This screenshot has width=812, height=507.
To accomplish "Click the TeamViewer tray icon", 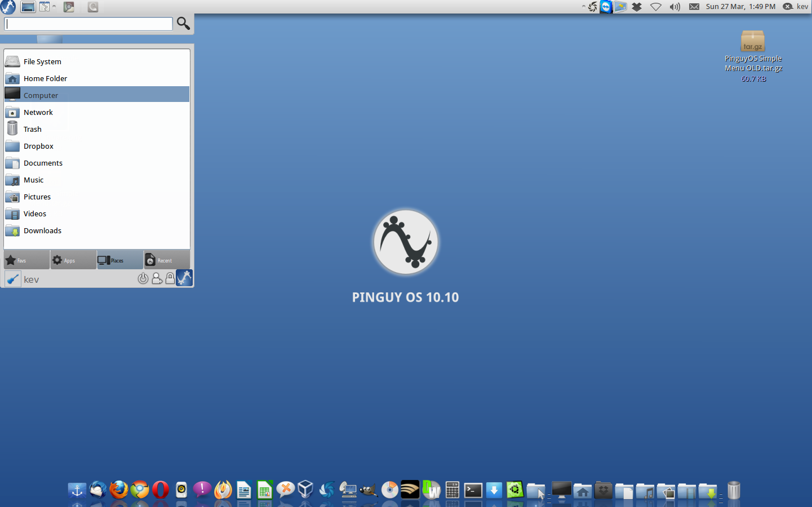I will point(606,7).
